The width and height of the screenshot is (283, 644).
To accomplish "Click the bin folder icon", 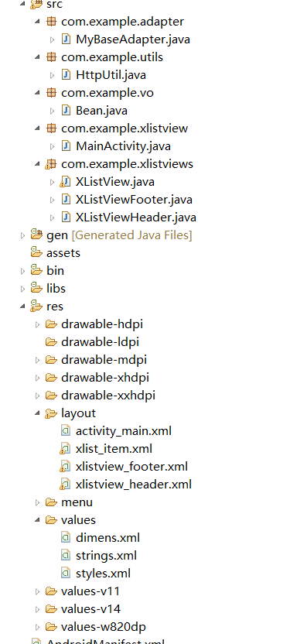I will click(36, 271).
